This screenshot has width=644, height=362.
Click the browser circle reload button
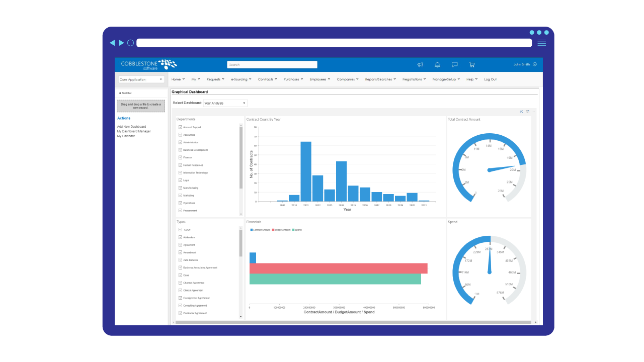130,43
